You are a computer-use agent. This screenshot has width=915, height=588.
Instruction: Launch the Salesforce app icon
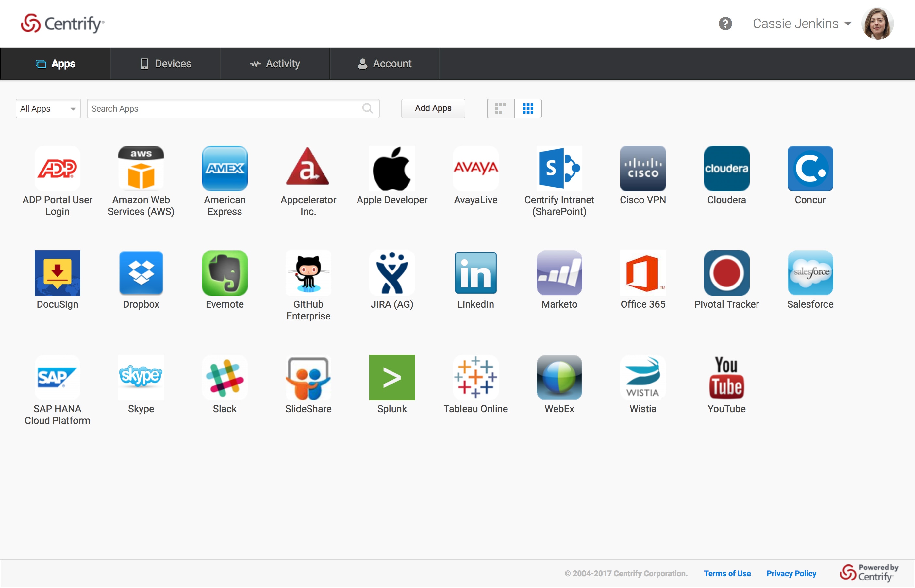pos(810,273)
